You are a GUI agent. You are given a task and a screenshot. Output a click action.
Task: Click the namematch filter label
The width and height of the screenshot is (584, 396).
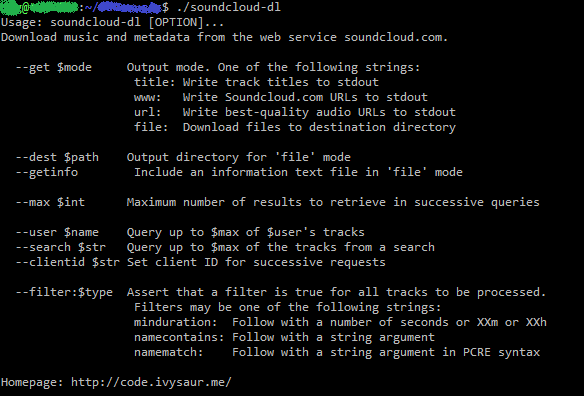tap(169, 352)
